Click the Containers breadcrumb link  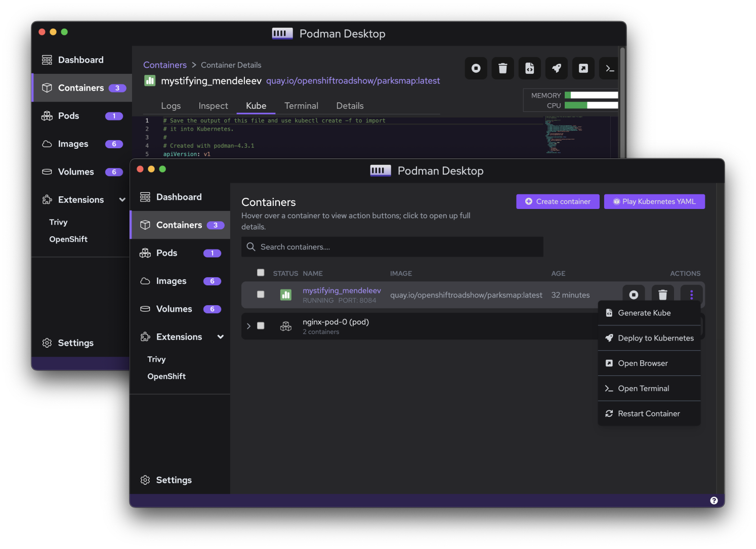tap(165, 65)
